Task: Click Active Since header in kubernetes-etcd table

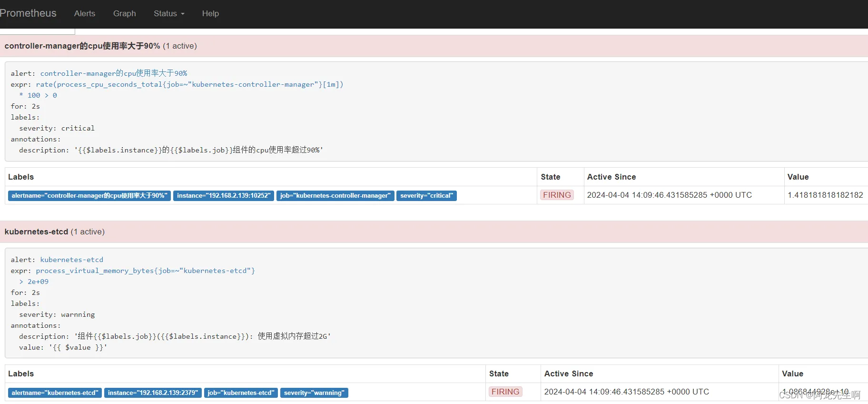Action: 569,374
